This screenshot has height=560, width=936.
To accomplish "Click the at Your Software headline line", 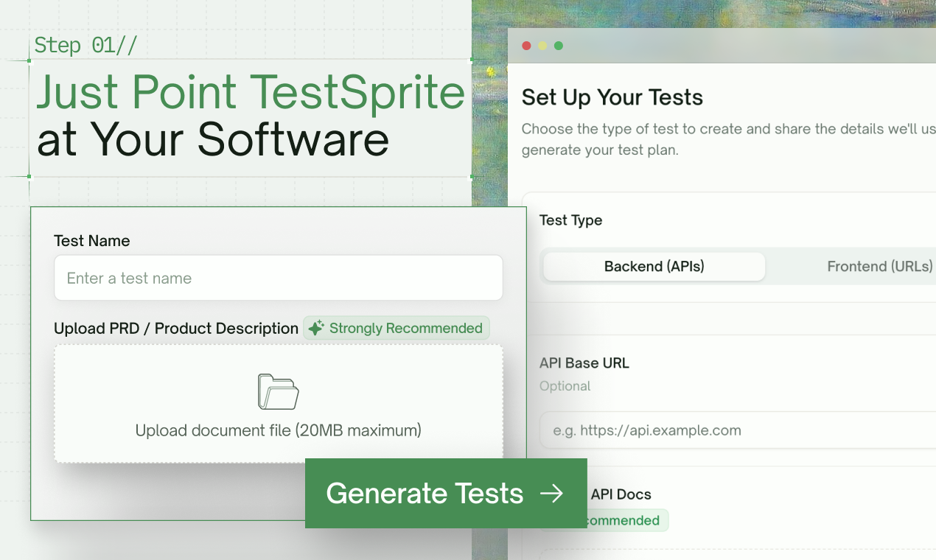I will coord(213,139).
